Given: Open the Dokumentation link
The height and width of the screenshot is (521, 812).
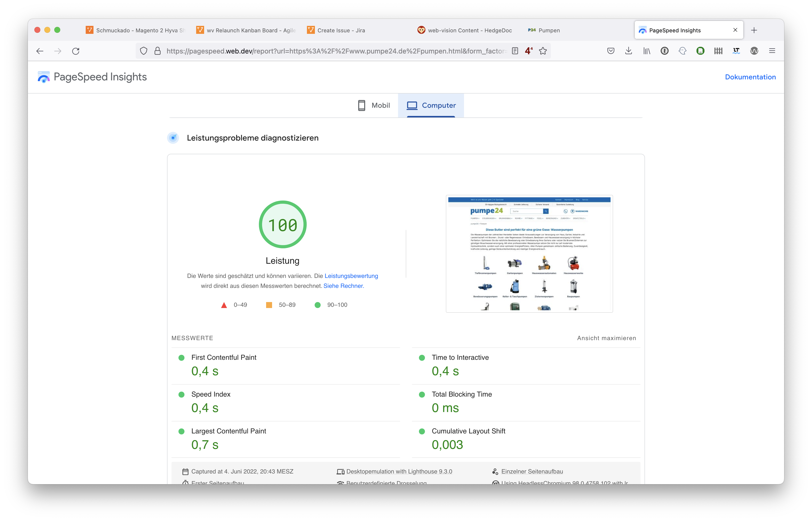Looking at the screenshot, I should [x=750, y=77].
